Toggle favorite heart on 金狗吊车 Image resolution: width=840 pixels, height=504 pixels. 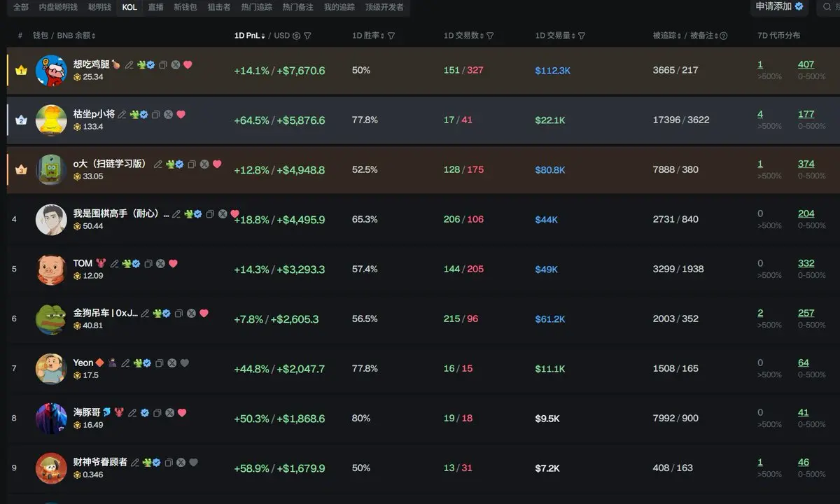pos(204,314)
